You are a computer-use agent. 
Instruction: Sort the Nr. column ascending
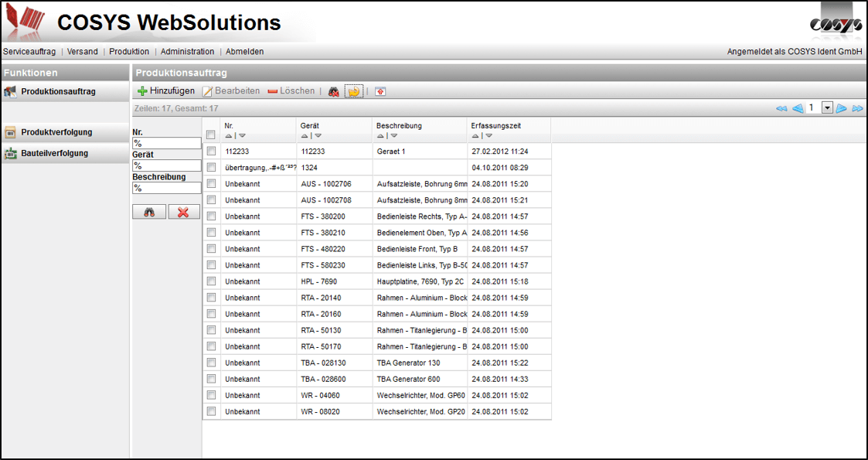click(x=229, y=135)
